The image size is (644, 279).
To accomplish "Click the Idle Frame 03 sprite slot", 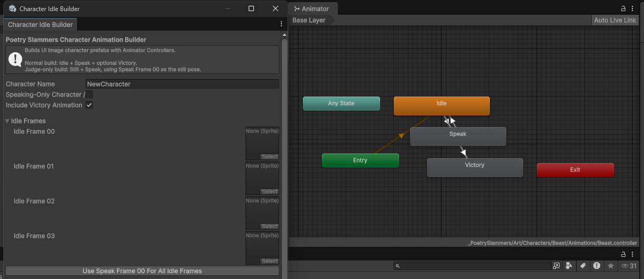I will (262, 247).
